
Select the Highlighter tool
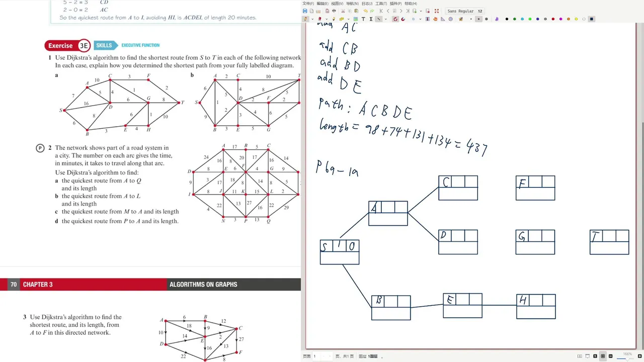[x=335, y=19]
